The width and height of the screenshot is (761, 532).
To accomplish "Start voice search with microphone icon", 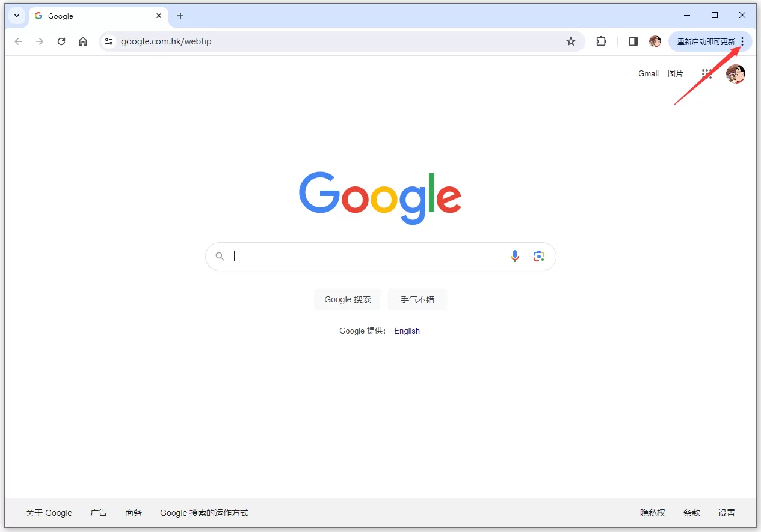I will pyautogui.click(x=515, y=256).
